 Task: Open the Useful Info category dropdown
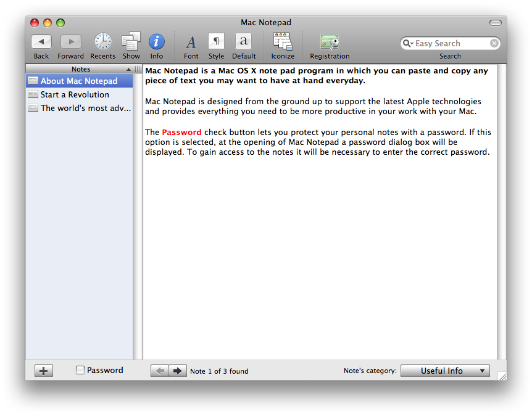coord(445,371)
